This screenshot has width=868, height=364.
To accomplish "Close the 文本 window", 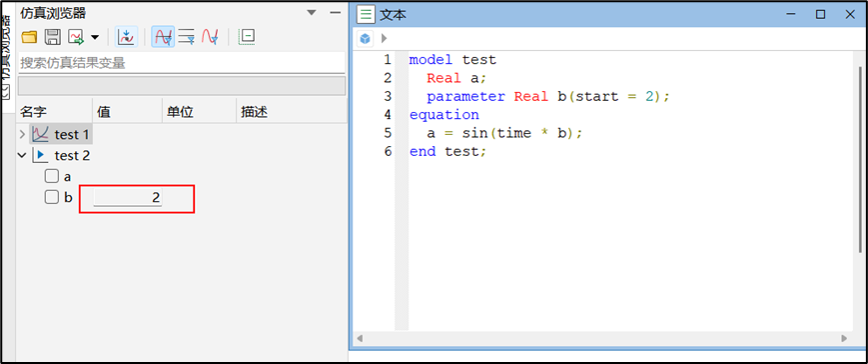I will pyautogui.click(x=850, y=14).
